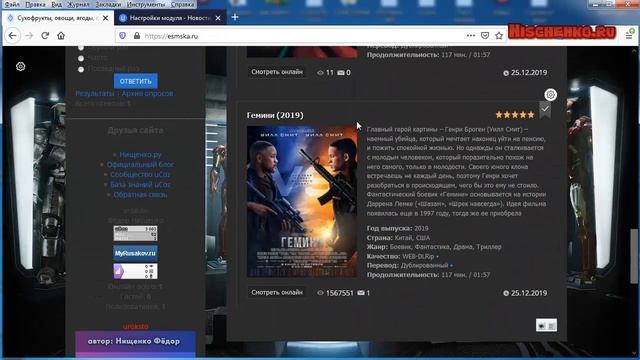640x360 pixels.
Task: Open Обратная связь link
Action: tap(140, 195)
